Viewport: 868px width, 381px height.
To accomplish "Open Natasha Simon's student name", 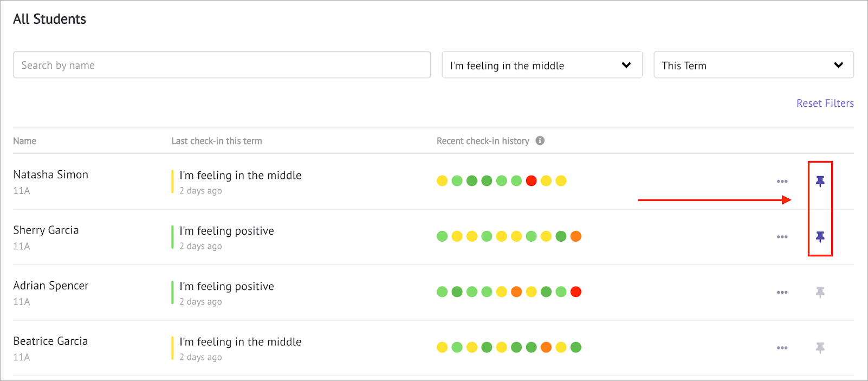I will point(51,175).
